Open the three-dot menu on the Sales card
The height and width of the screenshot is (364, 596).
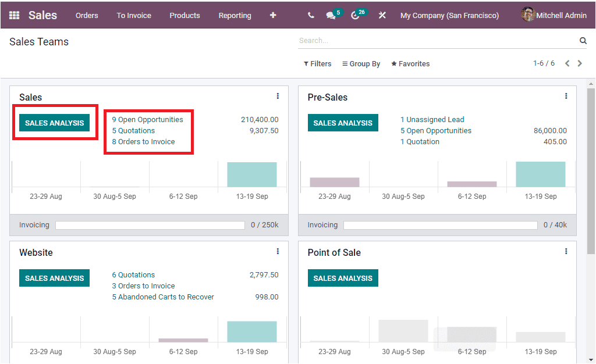point(278,96)
